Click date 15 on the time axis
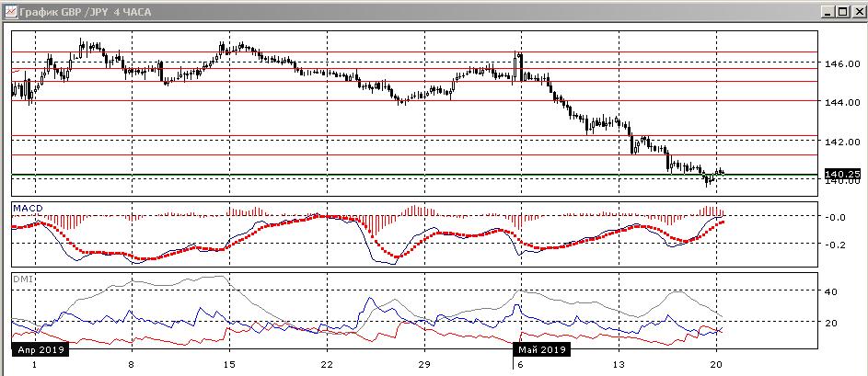This screenshot has width=868, height=376. pyautogui.click(x=229, y=365)
